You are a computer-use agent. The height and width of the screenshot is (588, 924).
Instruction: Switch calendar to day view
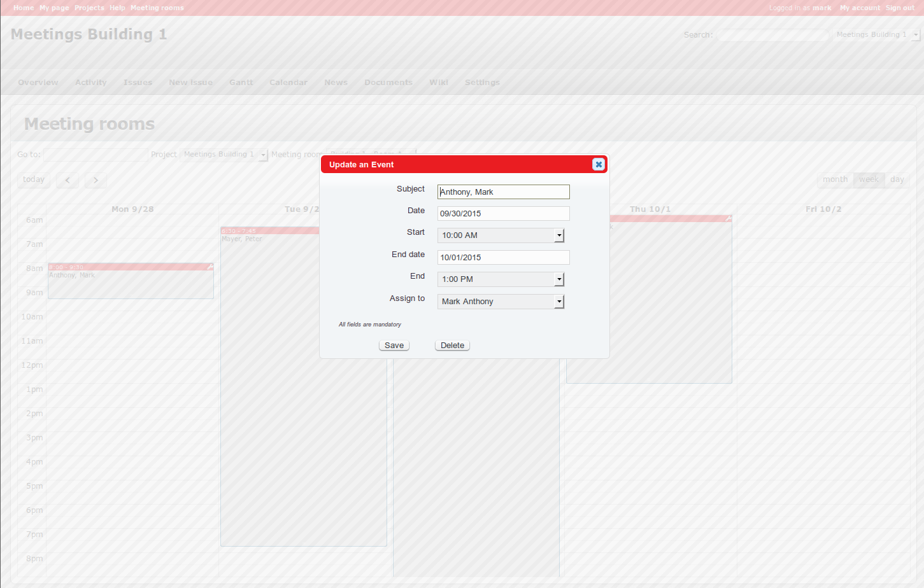coord(897,180)
